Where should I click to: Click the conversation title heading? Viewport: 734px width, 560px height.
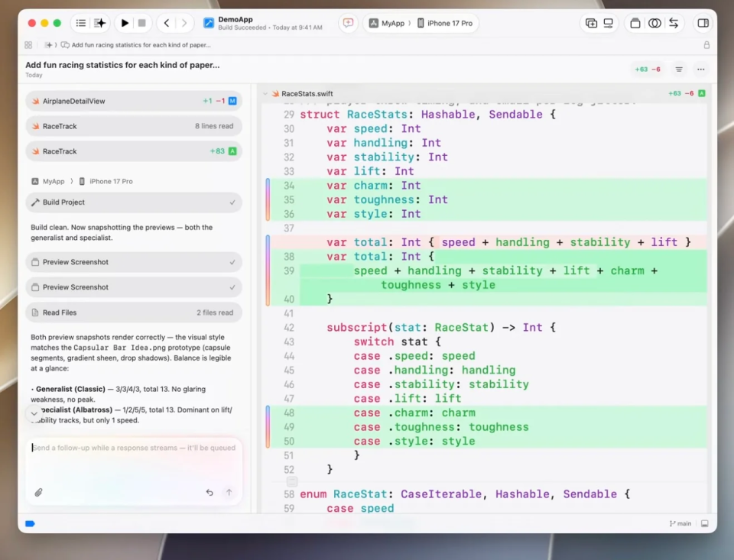[x=122, y=65]
